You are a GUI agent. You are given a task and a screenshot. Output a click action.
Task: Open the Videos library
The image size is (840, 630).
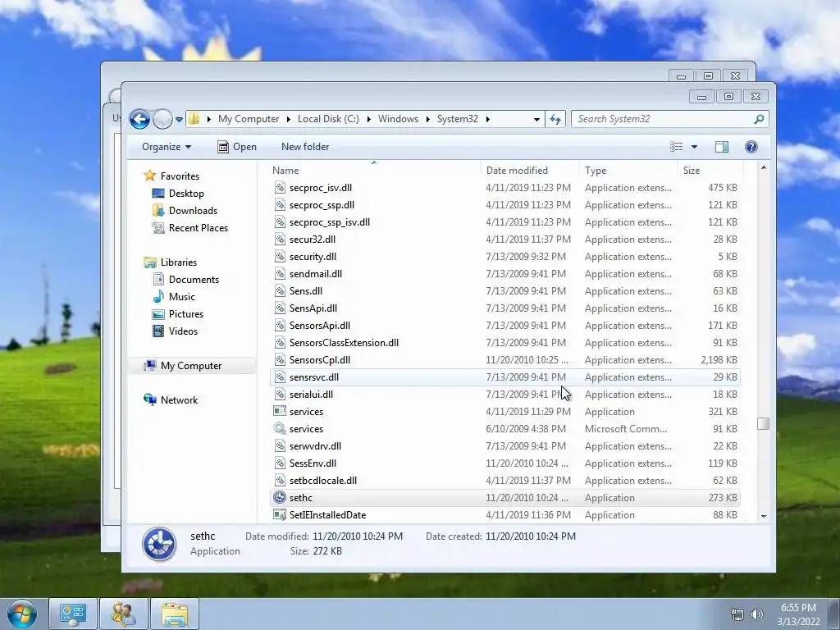coord(183,331)
